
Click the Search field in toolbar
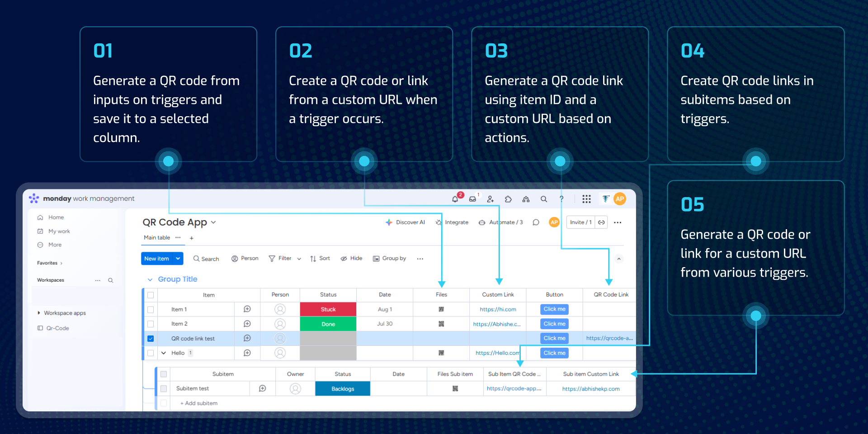click(206, 259)
